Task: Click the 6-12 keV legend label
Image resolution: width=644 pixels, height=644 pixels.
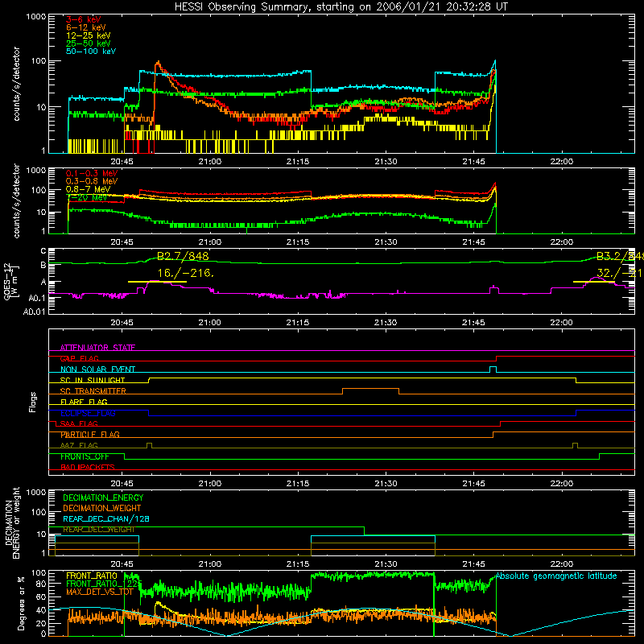Action: pos(86,27)
